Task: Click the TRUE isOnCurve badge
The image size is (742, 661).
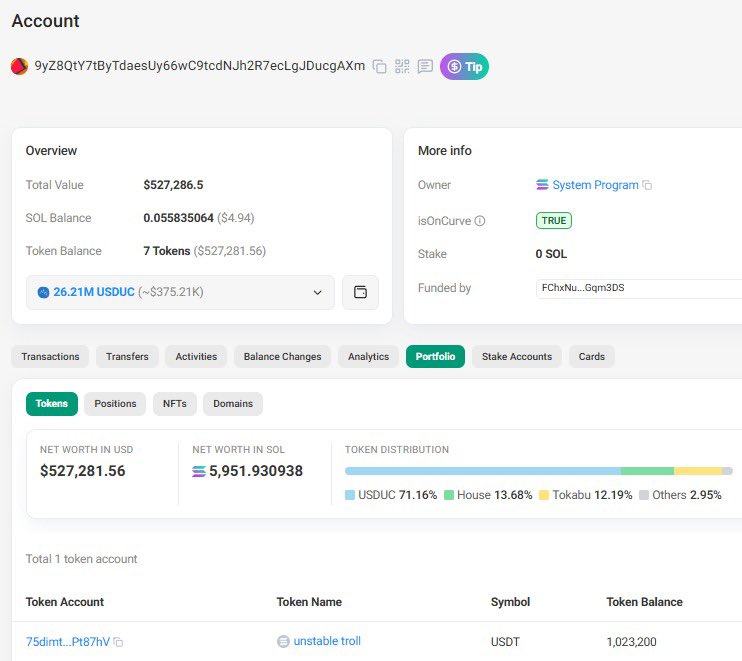Action: click(554, 221)
